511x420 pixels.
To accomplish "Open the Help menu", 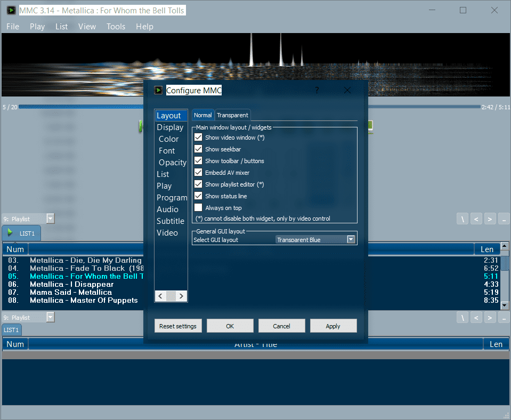I will pos(144,27).
